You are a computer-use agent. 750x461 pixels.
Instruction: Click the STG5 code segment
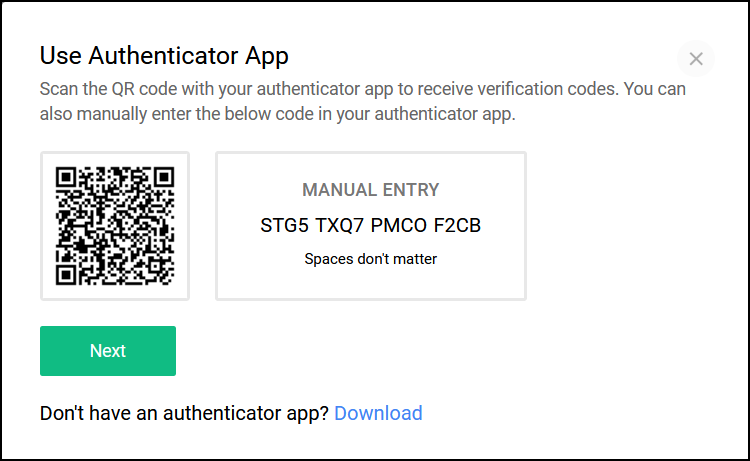point(285,225)
